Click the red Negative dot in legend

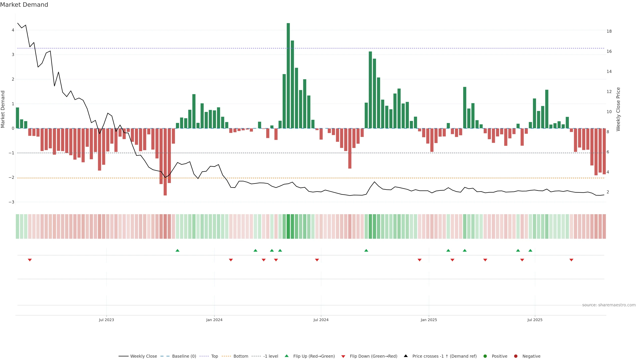(516, 356)
